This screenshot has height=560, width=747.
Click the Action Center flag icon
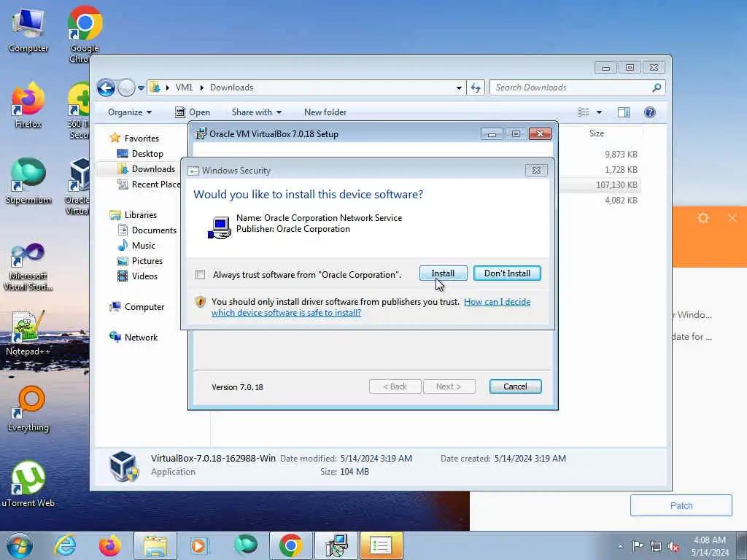coord(638,545)
